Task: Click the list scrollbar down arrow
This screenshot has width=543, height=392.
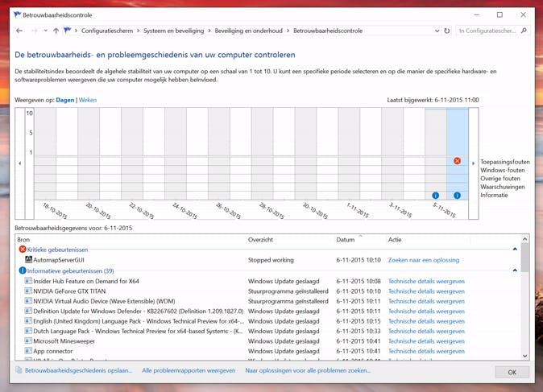Action: tap(525, 356)
